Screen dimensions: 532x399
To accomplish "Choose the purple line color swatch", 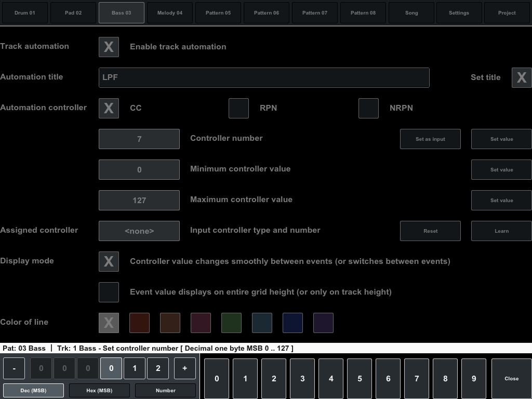I will tap(323, 323).
